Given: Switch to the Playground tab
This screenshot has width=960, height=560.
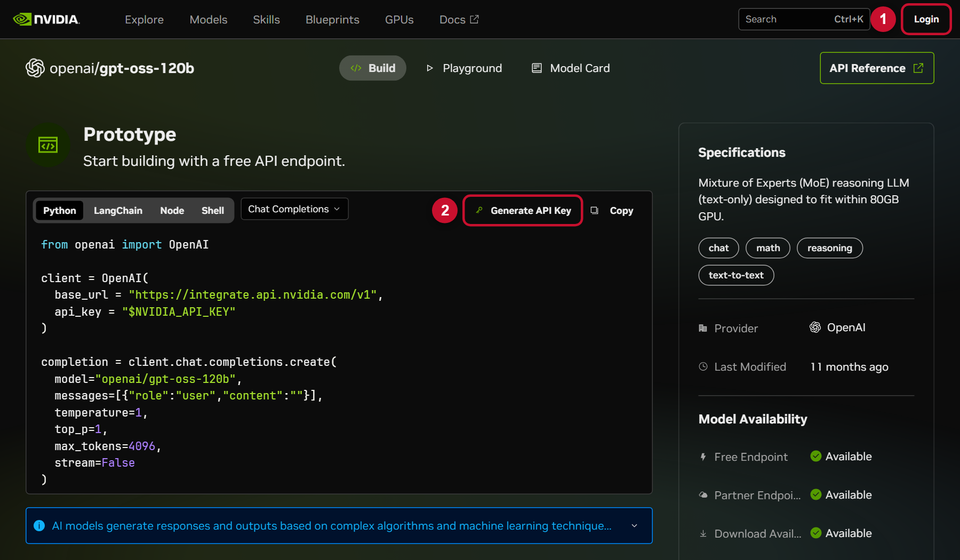Looking at the screenshot, I should (x=465, y=68).
